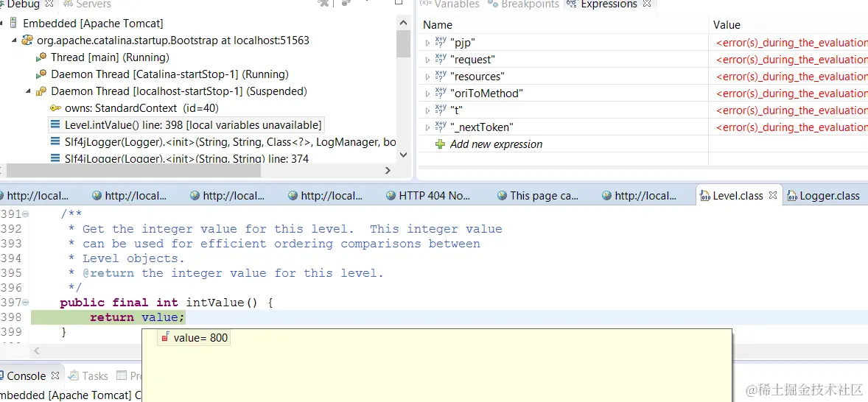The image size is (868, 402).
Task: Expand the "pjp" expression row
Action: (427, 43)
